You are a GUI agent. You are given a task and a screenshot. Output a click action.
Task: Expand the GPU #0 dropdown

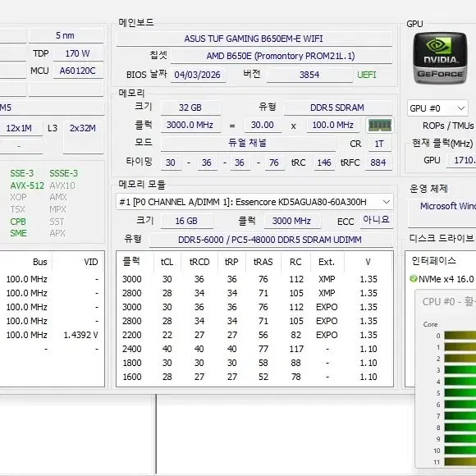437,108
